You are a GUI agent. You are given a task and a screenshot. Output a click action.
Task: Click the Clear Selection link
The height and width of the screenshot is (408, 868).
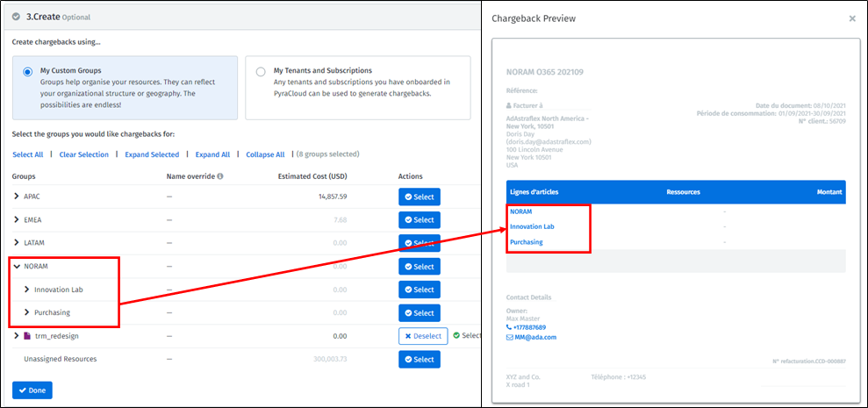pos(83,154)
